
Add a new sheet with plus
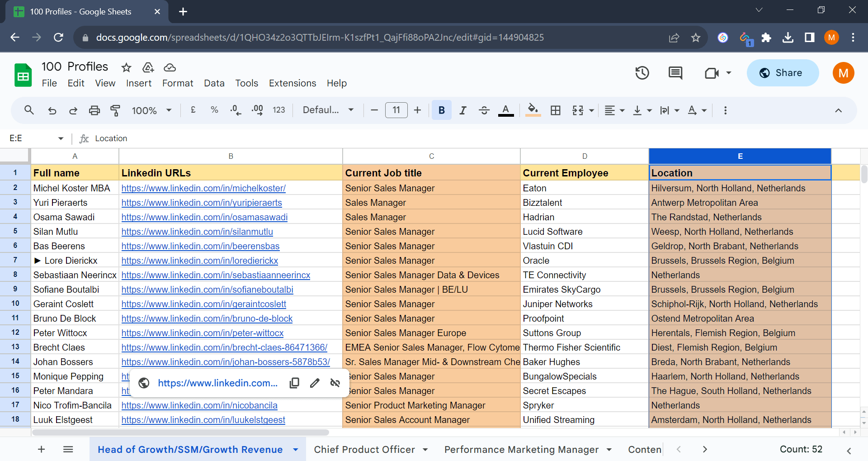click(41, 449)
